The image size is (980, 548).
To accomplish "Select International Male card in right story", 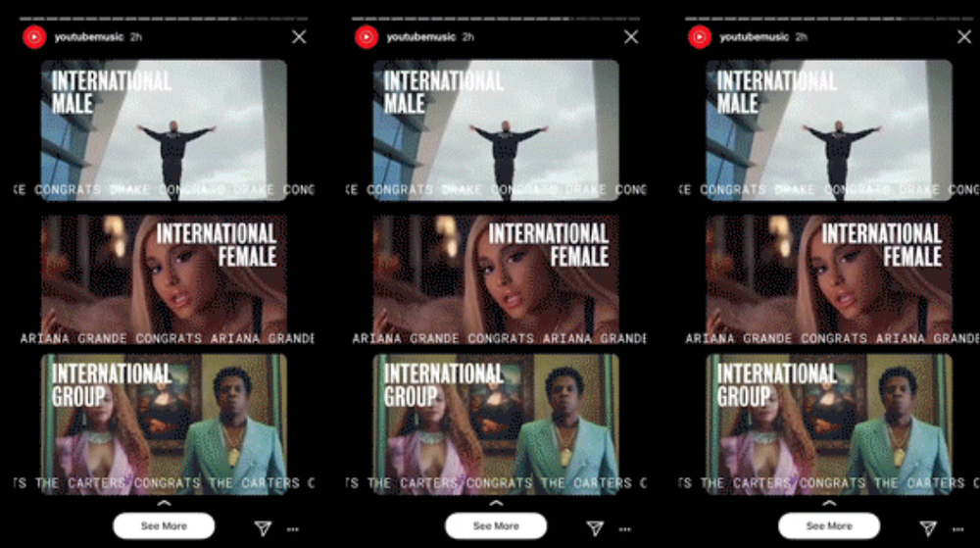I will (x=829, y=130).
